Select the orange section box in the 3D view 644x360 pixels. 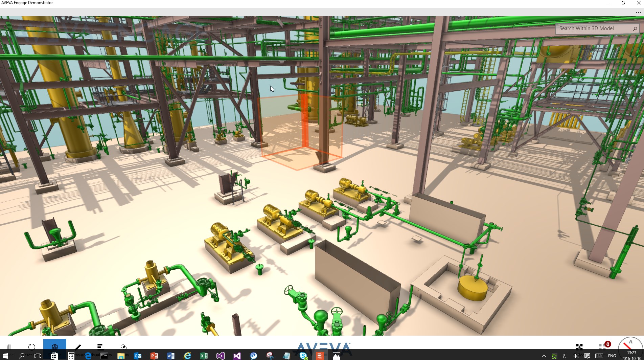(300, 132)
